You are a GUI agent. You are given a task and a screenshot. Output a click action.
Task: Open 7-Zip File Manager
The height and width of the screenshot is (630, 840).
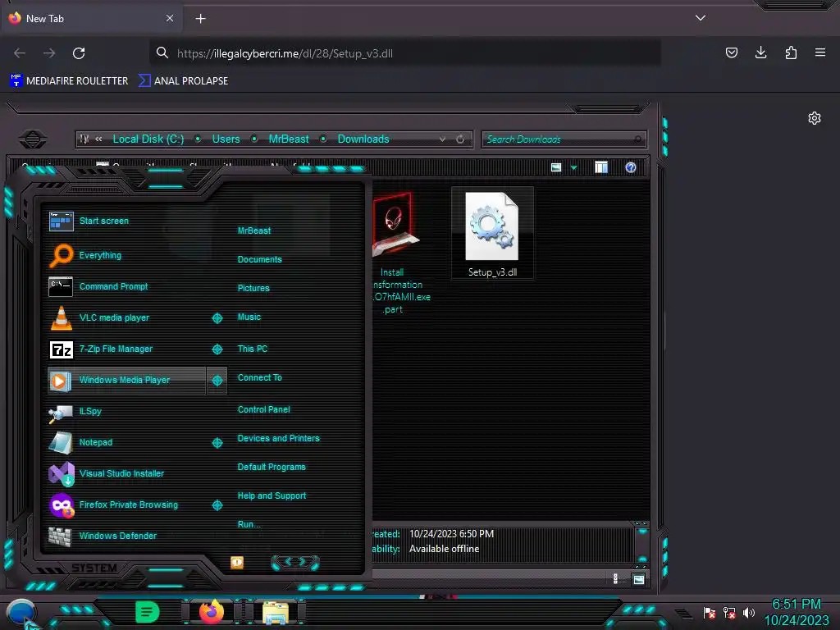116,349
